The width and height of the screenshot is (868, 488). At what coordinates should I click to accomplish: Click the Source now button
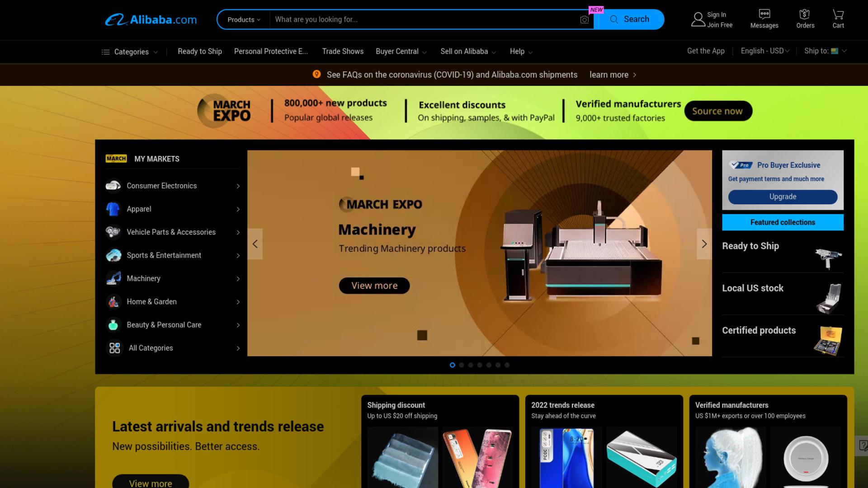(718, 111)
